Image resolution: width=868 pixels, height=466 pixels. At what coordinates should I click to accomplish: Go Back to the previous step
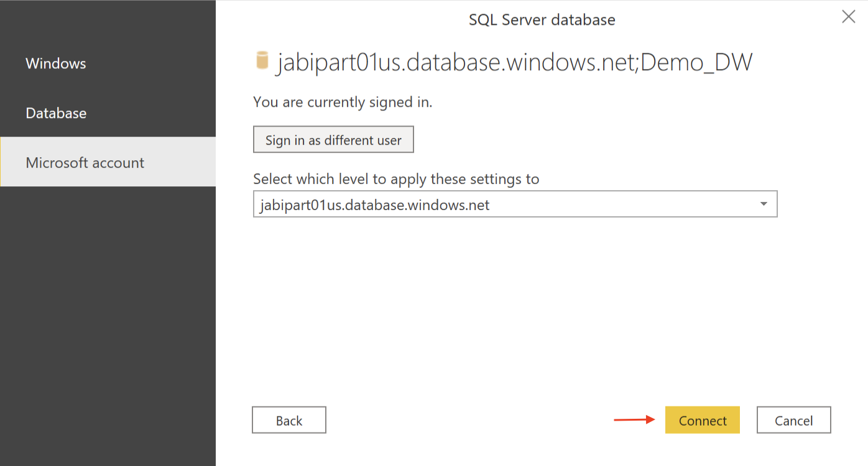pyautogui.click(x=289, y=420)
